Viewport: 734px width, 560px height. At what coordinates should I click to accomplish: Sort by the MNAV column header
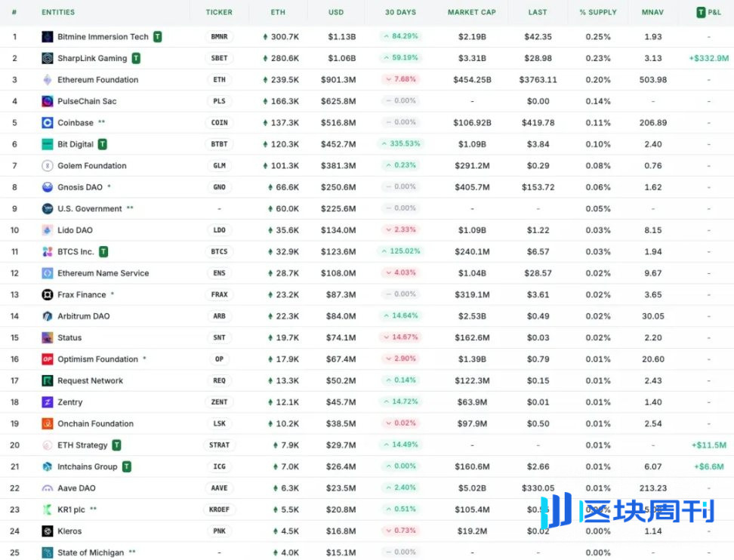653,12
